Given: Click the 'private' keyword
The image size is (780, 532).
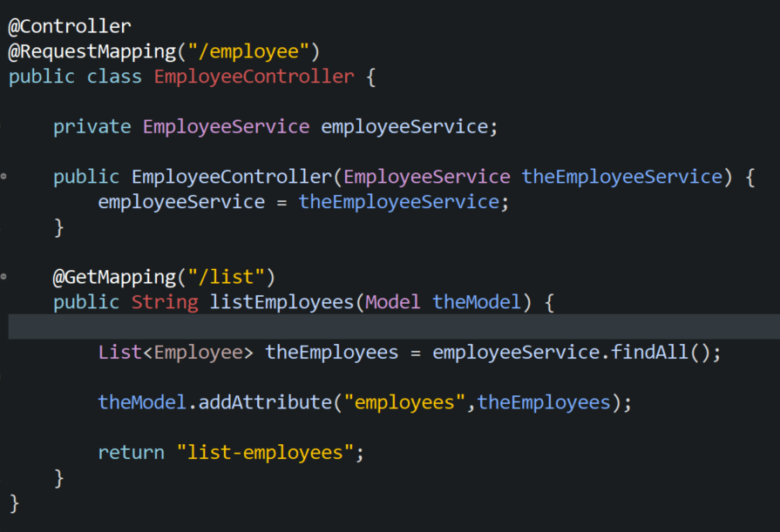Looking at the screenshot, I should pos(92,127).
